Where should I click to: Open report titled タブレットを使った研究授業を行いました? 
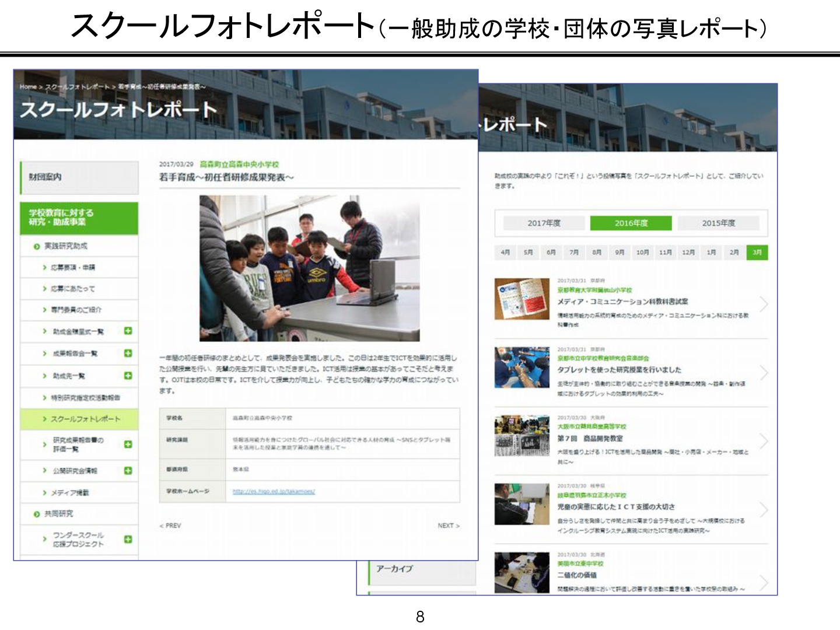[619, 370]
